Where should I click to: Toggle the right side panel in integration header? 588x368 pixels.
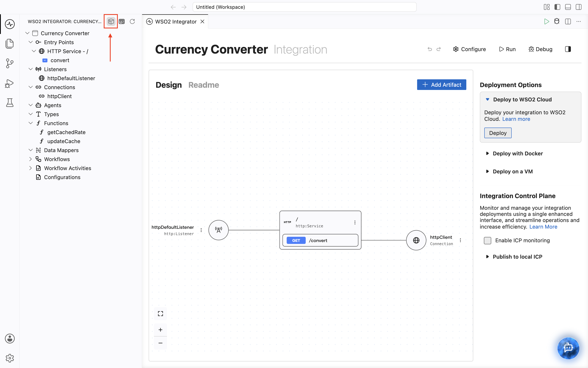[568, 49]
